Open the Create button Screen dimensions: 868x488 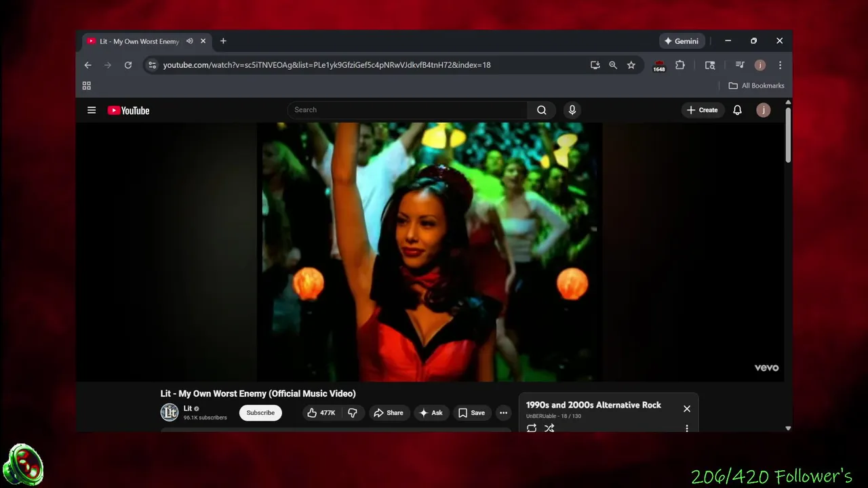702,110
